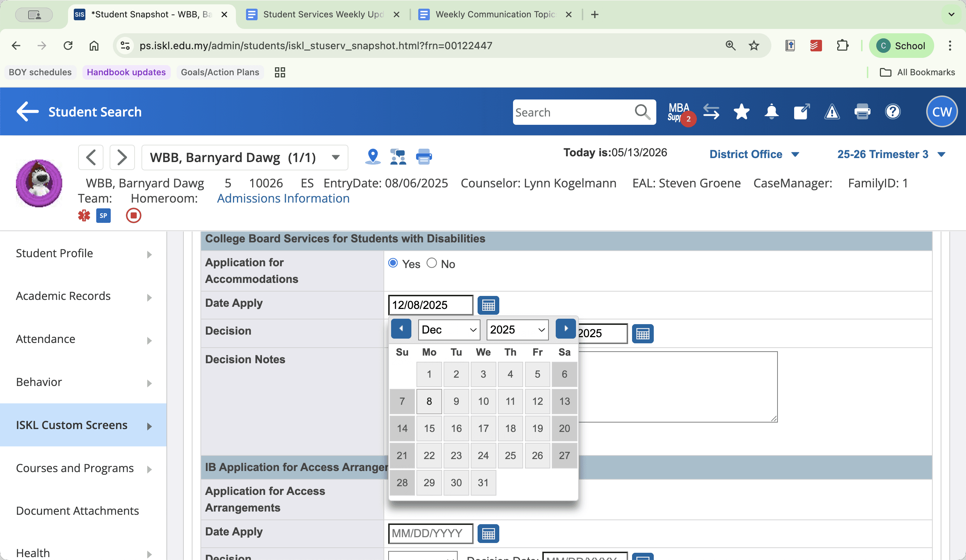Click the map pin location icon
Viewport: 966px width, 560px height.
click(x=373, y=157)
